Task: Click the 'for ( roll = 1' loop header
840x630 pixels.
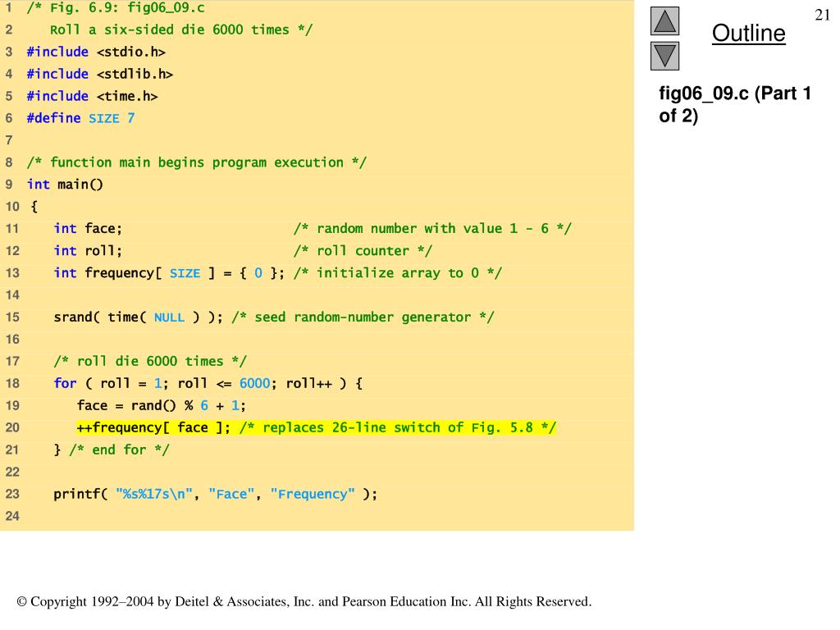Action: [208, 384]
